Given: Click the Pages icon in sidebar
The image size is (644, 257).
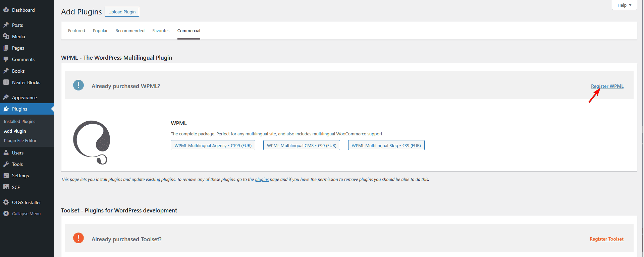Looking at the screenshot, I should (x=6, y=48).
